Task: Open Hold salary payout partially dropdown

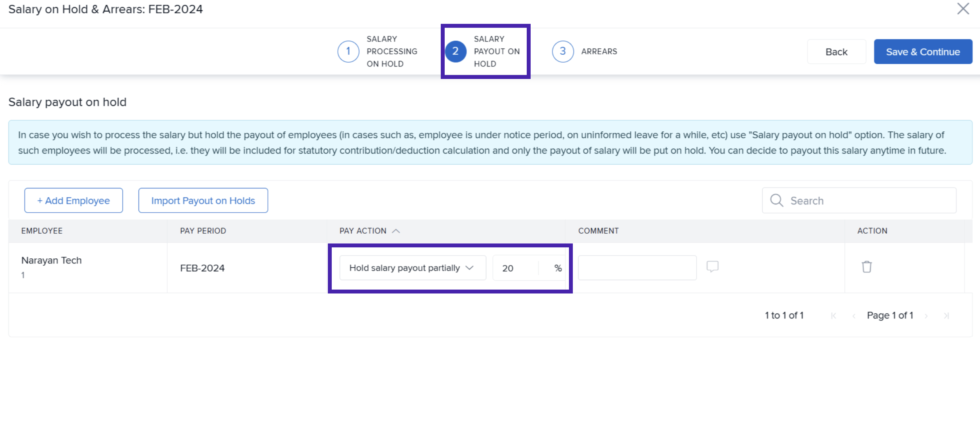Action: tap(412, 268)
